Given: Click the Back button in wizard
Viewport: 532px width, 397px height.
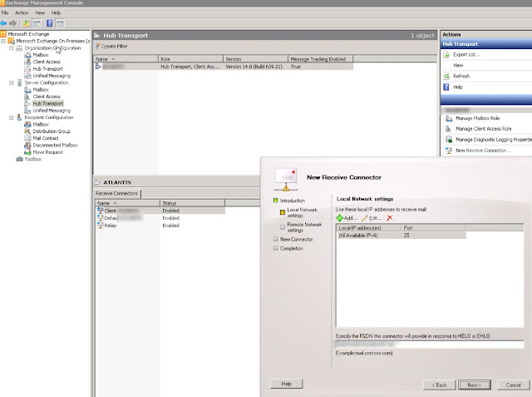Looking at the screenshot, I should tap(440, 385).
